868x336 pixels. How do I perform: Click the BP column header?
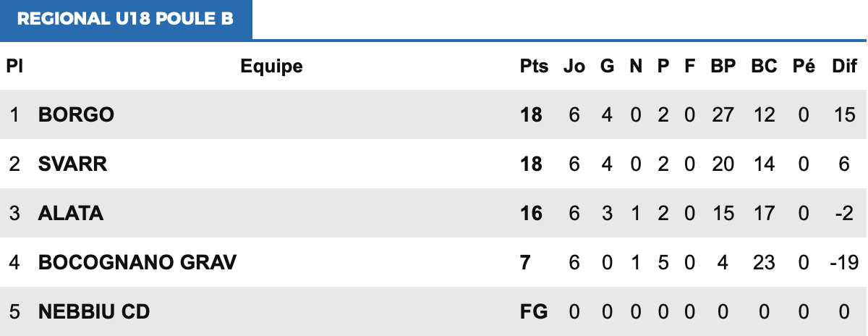[x=723, y=67]
